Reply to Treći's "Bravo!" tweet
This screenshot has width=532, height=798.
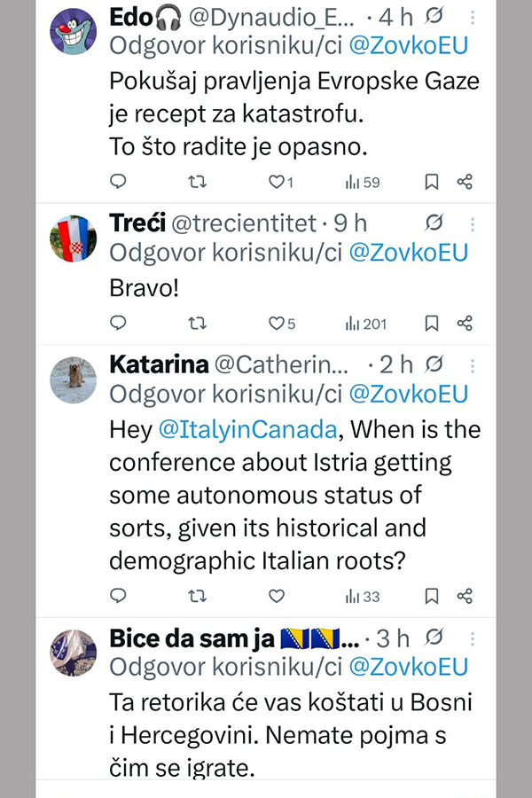coord(118,324)
